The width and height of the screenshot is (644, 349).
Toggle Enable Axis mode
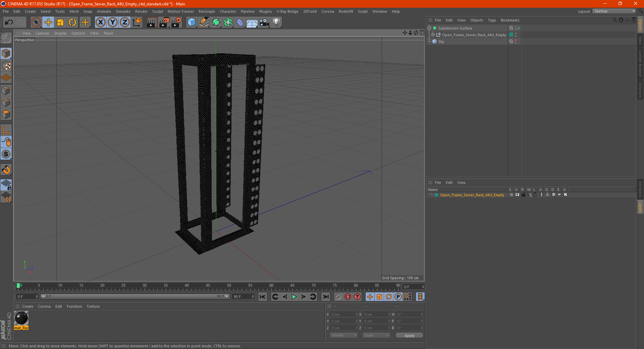(6, 130)
